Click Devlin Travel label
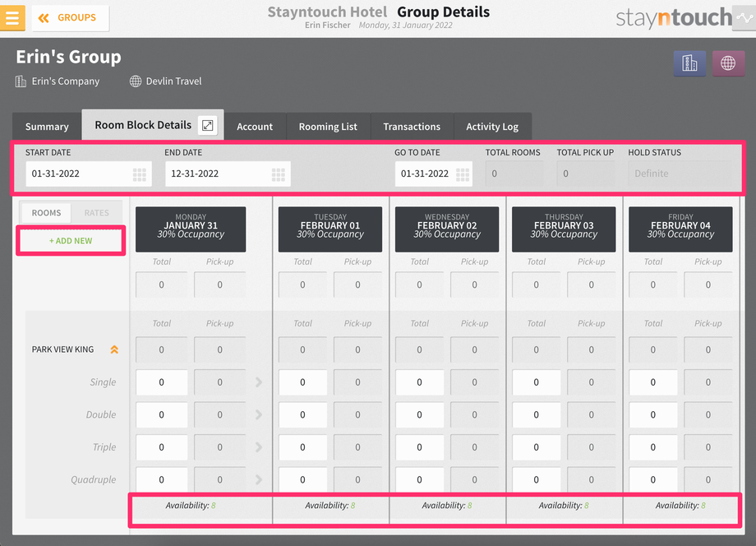756x546 pixels. [x=173, y=81]
